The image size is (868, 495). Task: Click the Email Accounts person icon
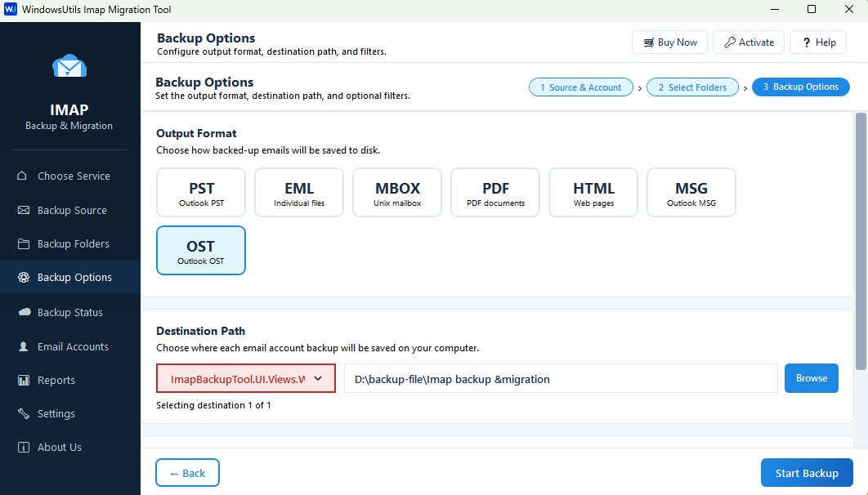(23, 347)
